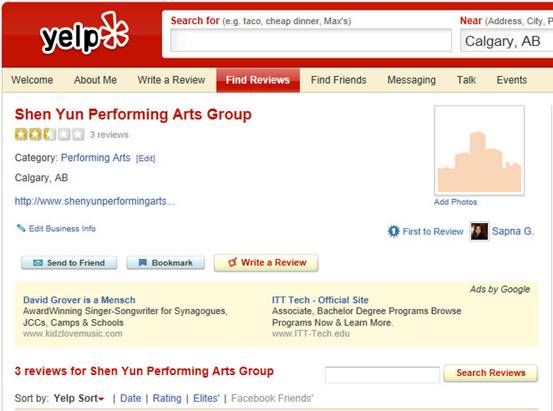Click the Near location field with Calgary, AB
The height and width of the screenshot is (411, 553).
[506, 41]
